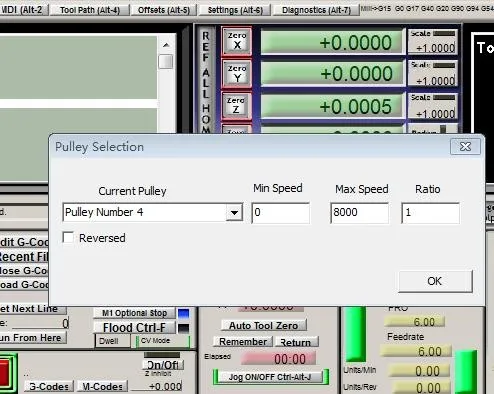Click the Run From Here button

point(32,338)
